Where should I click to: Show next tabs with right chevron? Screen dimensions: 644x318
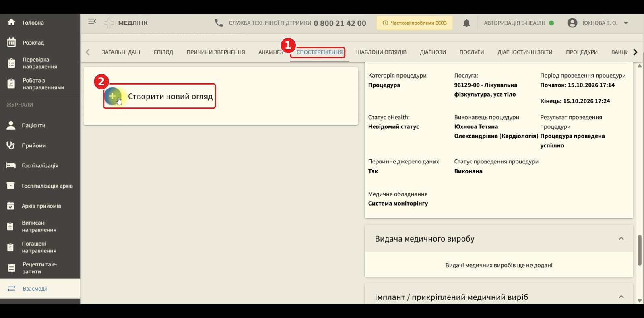pyautogui.click(x=635, y=52)
